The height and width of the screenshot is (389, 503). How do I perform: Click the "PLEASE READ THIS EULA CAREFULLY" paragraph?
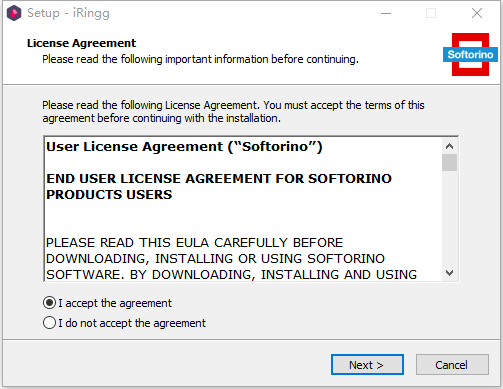click(231, 258)
